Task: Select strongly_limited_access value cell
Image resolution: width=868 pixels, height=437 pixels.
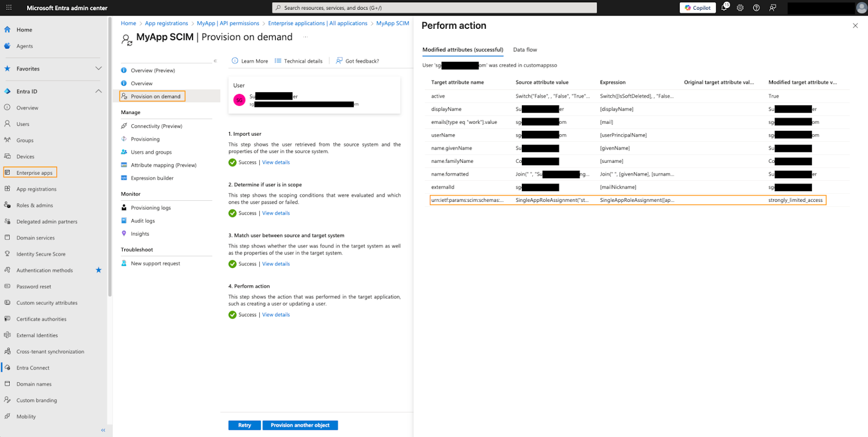Action: coord(795,200)
